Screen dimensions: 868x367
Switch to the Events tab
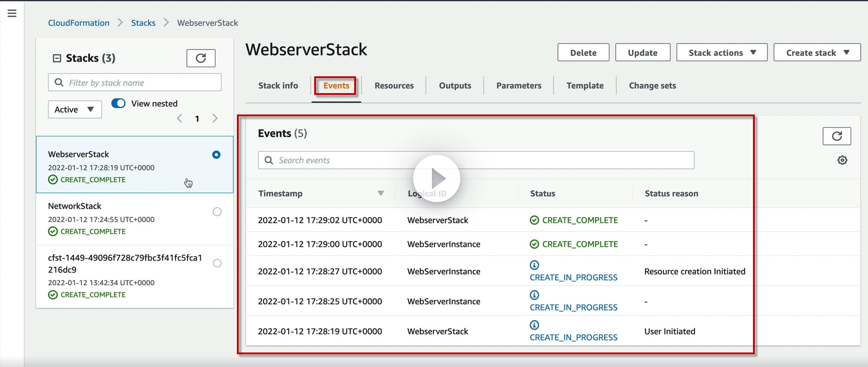coord(336,85)
